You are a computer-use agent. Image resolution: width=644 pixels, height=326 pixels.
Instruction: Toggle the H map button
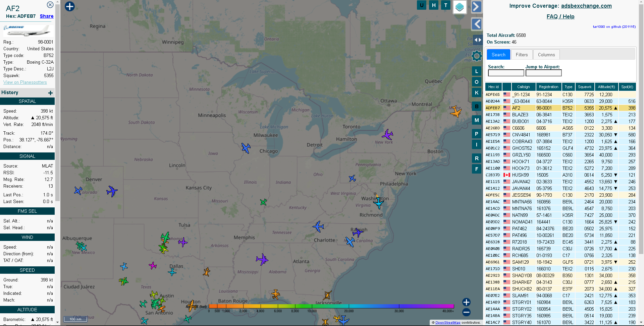[434, 5]
